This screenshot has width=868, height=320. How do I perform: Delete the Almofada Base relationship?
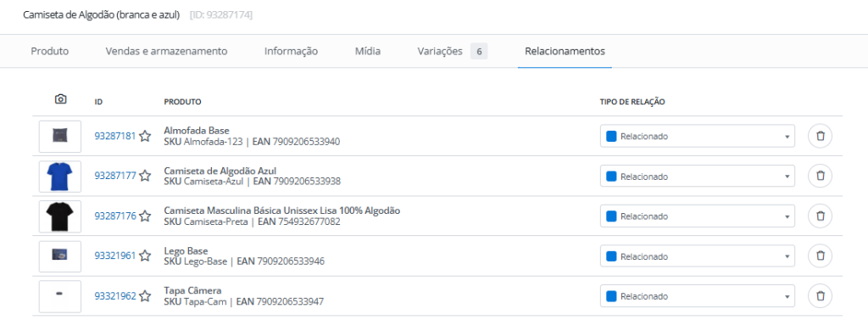pos(821,136)
